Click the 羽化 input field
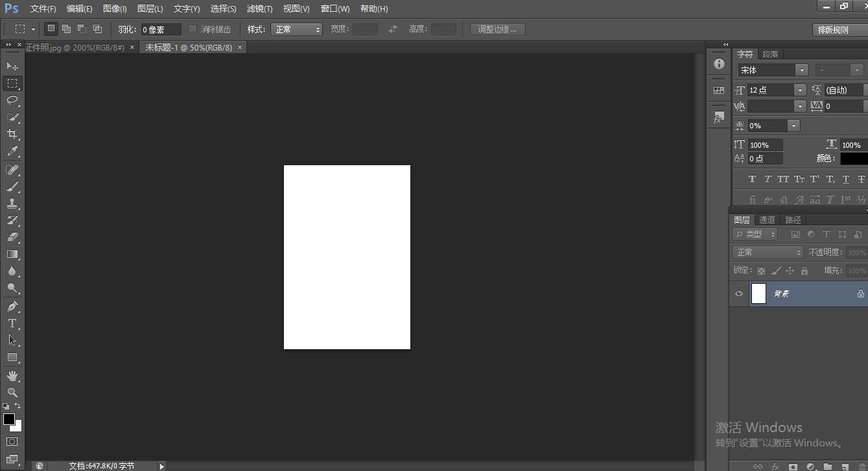The height and width of the screenshot is (471, 868). (161, 29)
